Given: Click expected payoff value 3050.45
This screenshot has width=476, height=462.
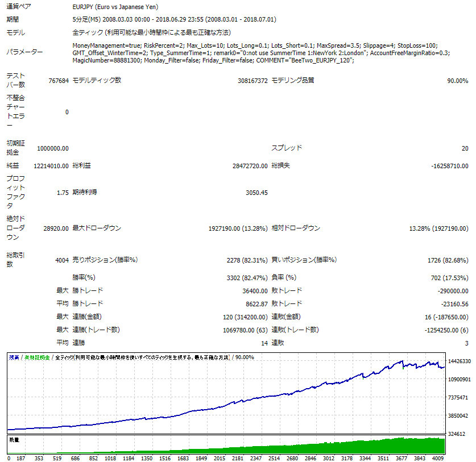Looking at the screenshot, I should coord(256,193).
